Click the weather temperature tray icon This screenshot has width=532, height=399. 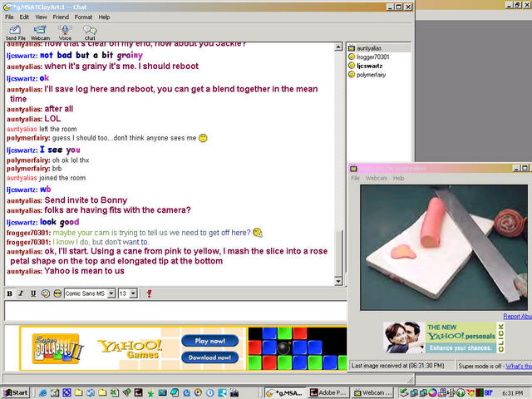tap(489, 393)
